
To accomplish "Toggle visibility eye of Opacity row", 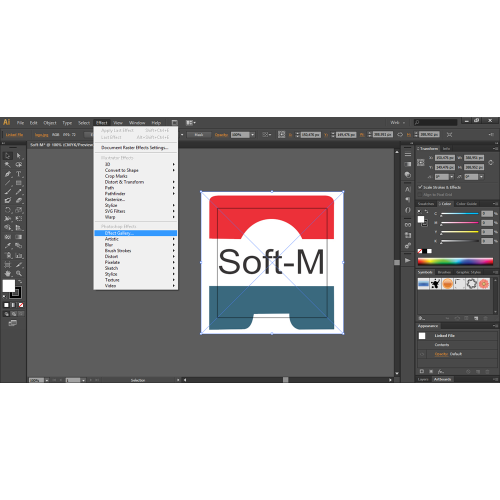I will [x=422, y=354].
